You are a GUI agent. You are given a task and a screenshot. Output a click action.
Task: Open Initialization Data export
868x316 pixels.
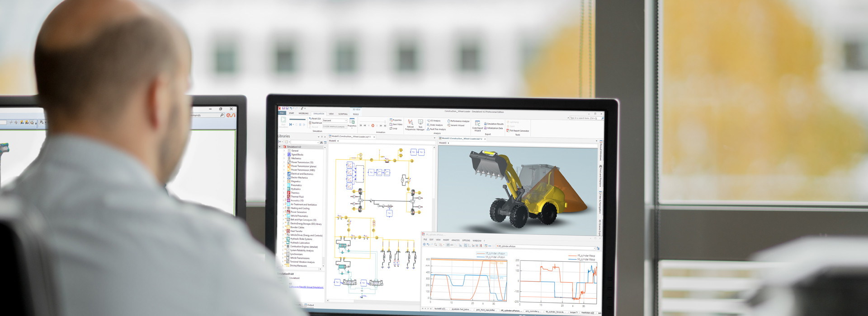pos(494,128)
